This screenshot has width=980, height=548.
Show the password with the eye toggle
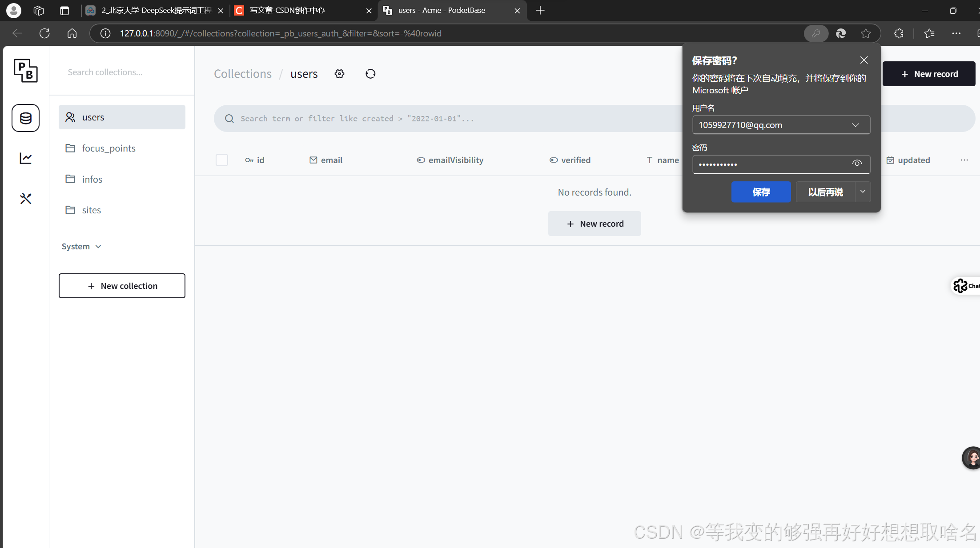click(857, 164)
